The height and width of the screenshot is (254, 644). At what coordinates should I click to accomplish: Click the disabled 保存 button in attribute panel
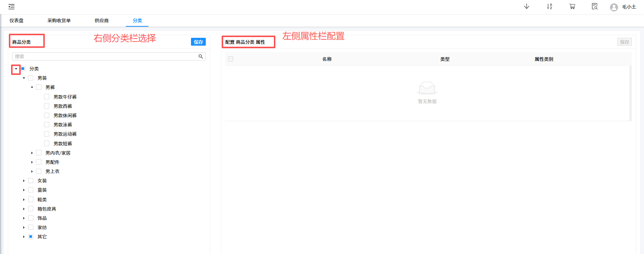point(624,42)
